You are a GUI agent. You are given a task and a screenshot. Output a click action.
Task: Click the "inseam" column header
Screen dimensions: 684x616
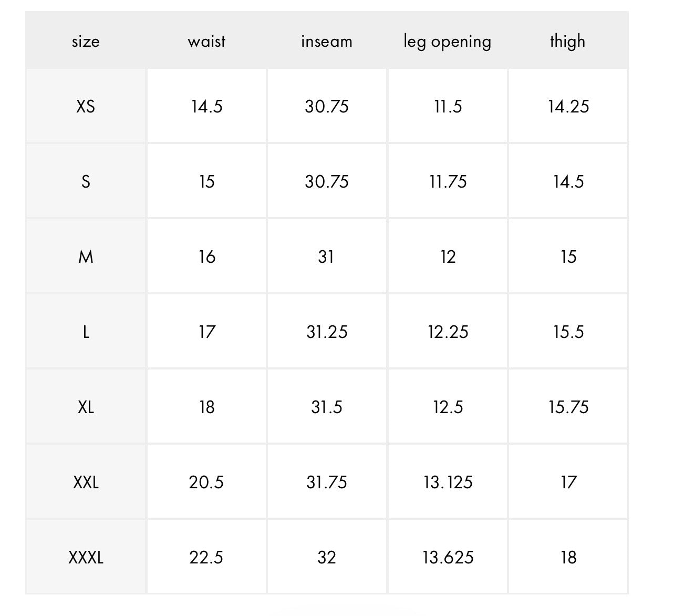pyautogui.click(x=326, y=41)
